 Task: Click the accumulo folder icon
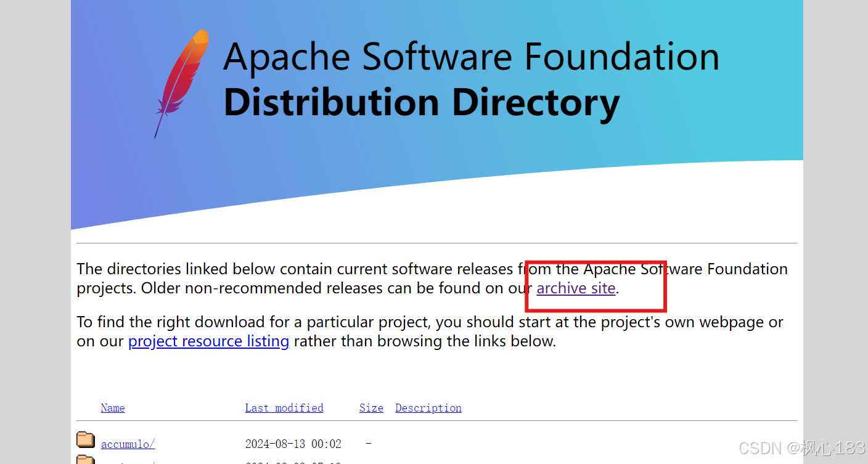[x=86, y=440]
